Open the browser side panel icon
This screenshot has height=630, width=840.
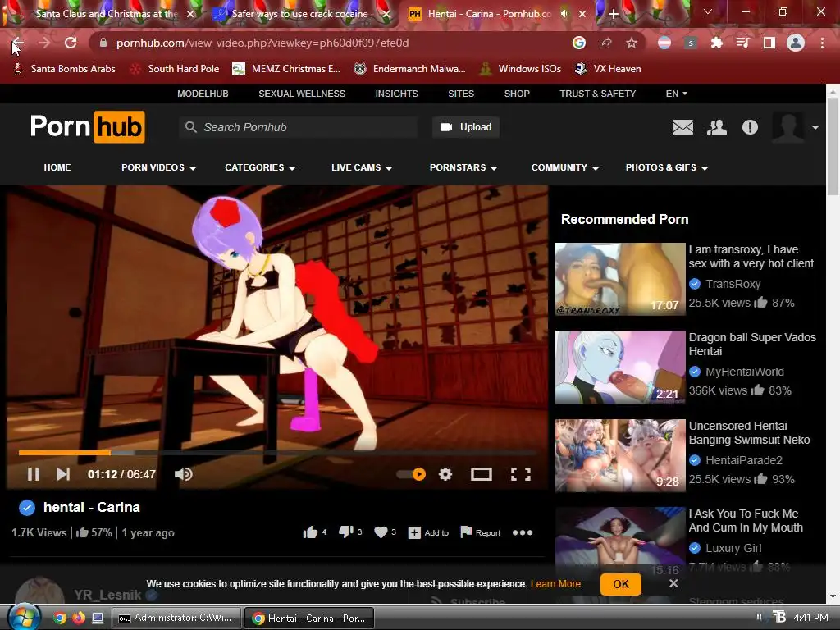[x=769, y=43]
